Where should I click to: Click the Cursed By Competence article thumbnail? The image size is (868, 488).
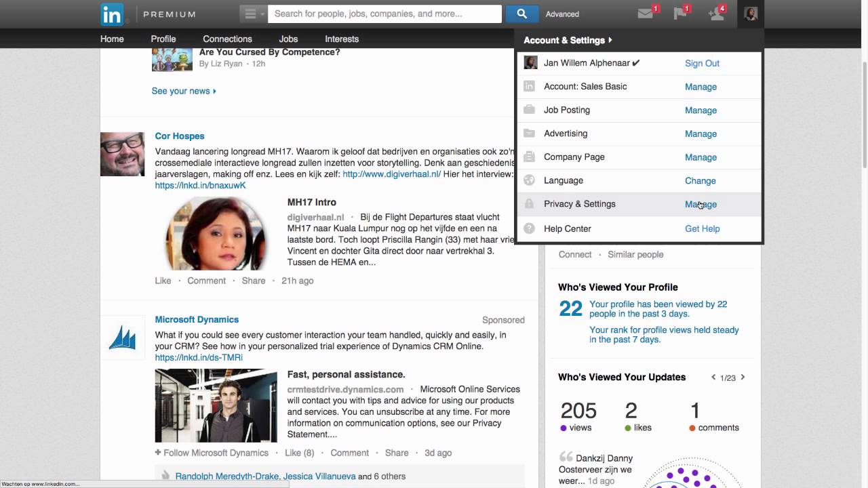[x=172, y=60]
